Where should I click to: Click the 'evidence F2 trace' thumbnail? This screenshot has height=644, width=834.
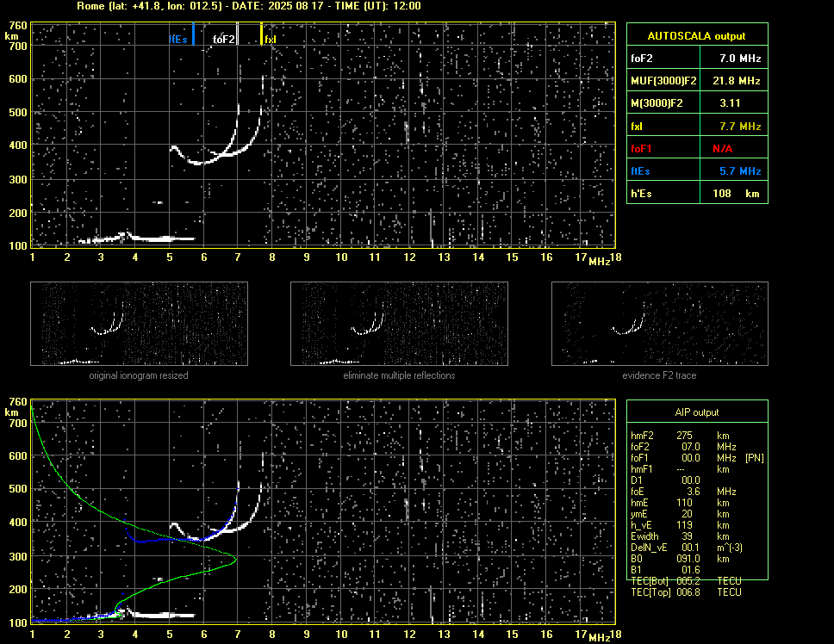(660, 324)
